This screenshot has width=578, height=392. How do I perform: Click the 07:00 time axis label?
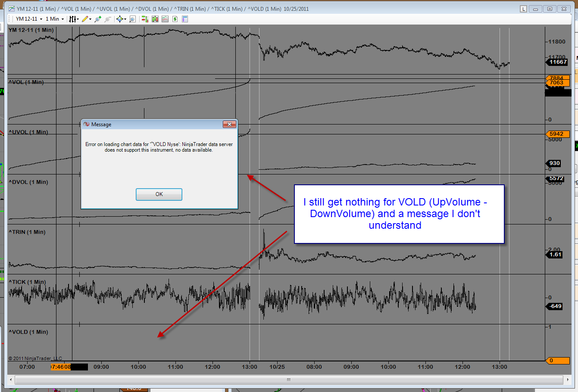pyautogui.click(x=27, y=367)
